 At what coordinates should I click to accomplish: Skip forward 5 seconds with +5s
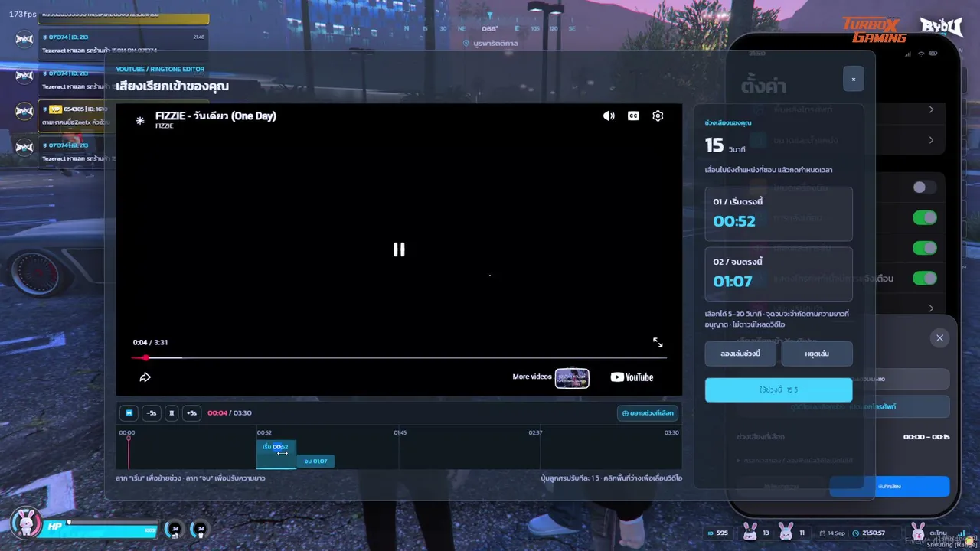pos(191,413)
